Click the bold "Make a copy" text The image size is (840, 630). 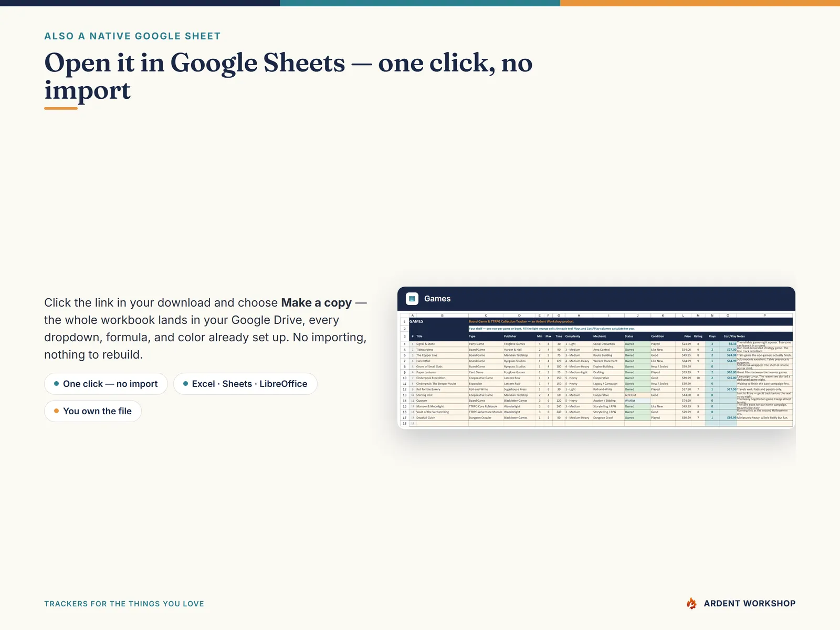pos(316,303)
